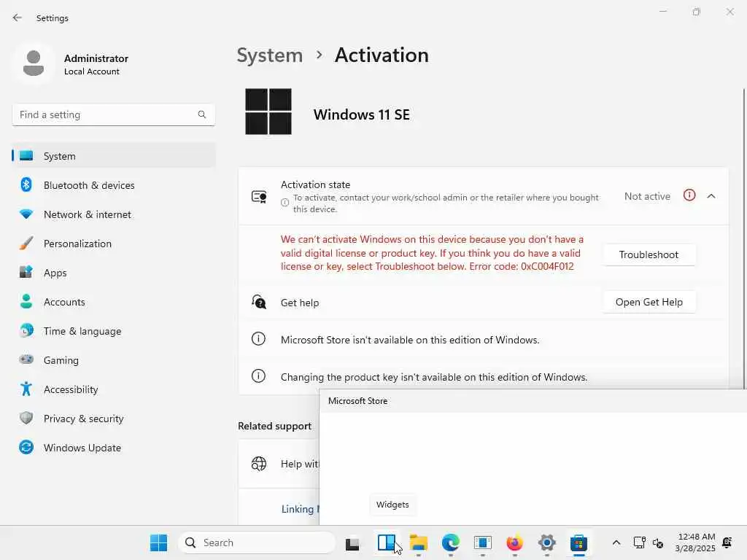The height and width of the screenshot is (560, 747).
Task: Go to Personalization settings
Action: point(113,244)
